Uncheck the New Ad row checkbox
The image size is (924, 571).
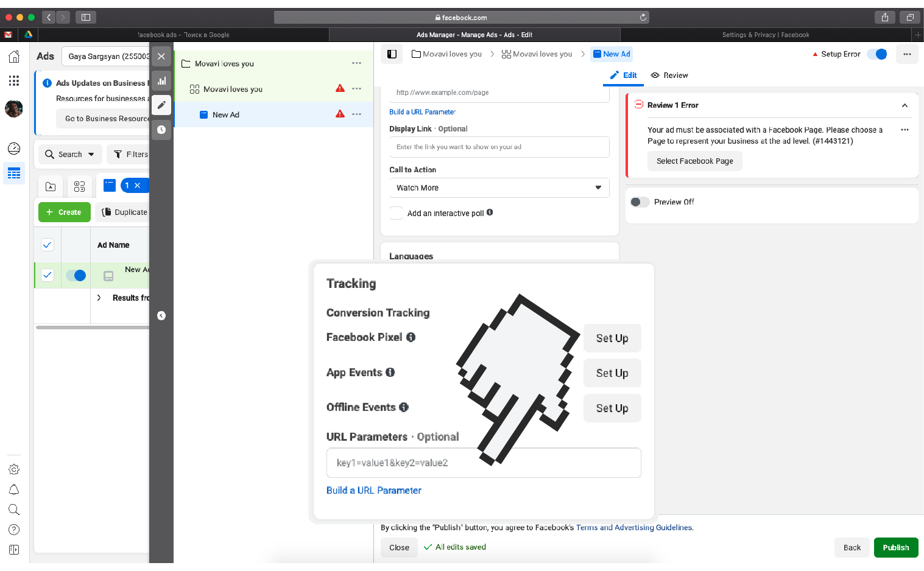point(48,275)
